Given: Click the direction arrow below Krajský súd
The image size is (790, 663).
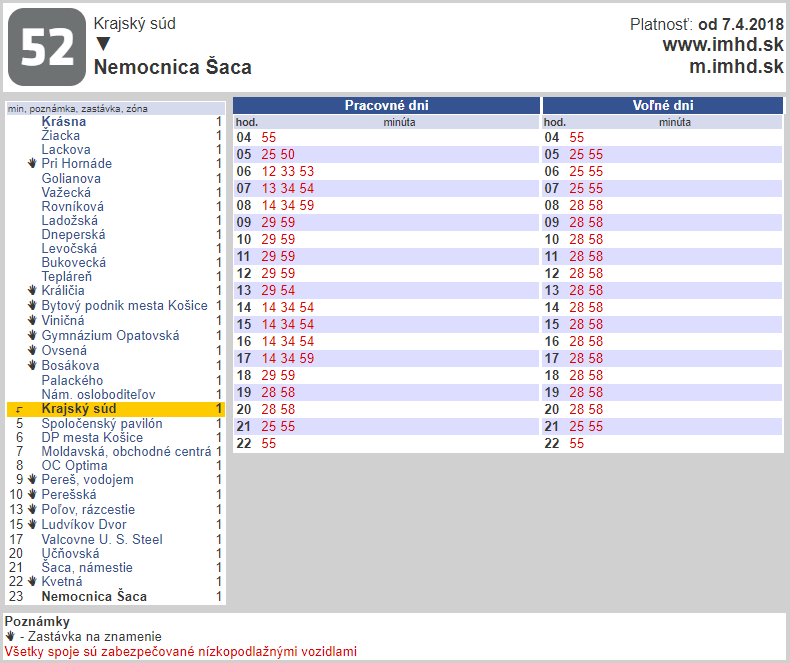Looking at the screenshot, I should [102, 45].
